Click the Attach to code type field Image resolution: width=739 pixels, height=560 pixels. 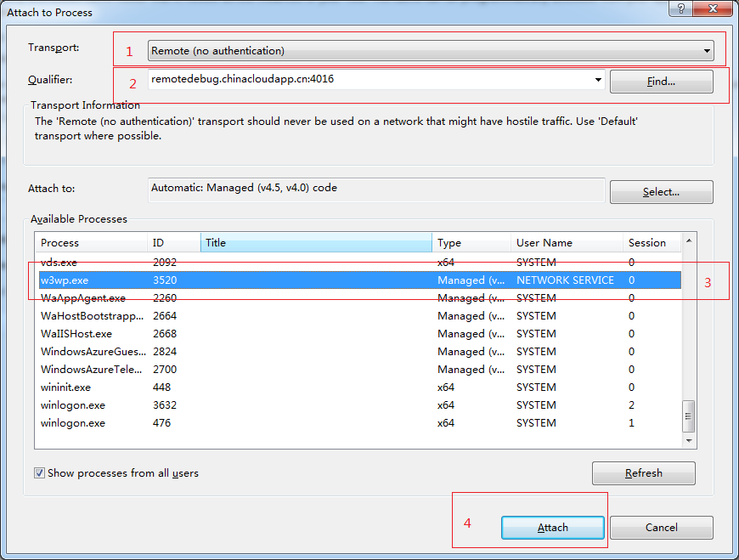point(376,190)
